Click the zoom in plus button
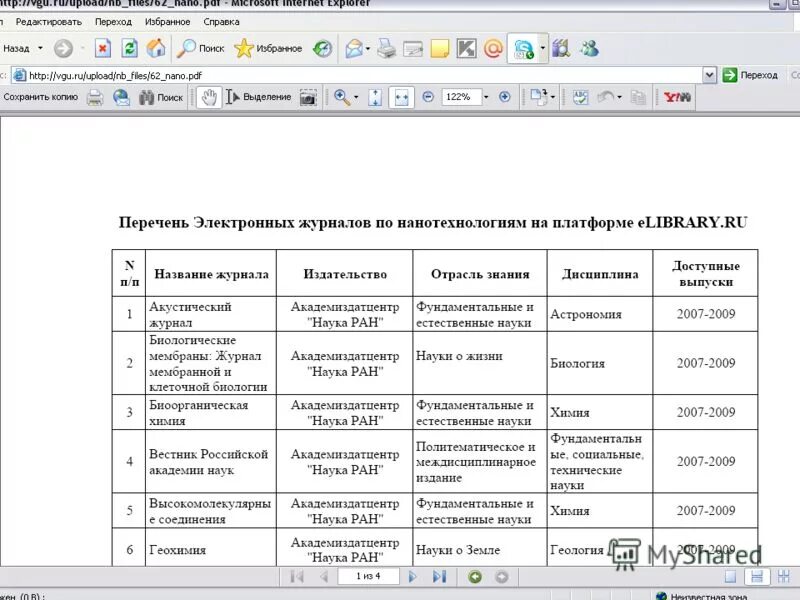 point(505,97)
